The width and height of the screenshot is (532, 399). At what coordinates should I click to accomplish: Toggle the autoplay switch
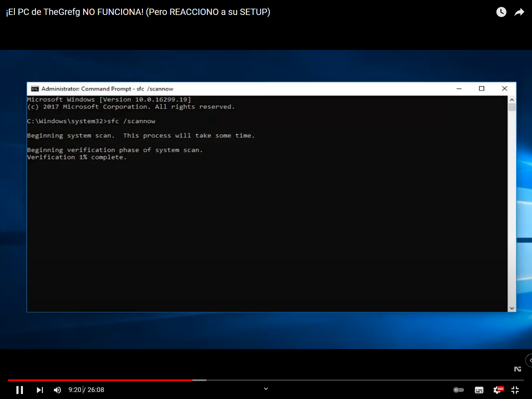[459, 390]
